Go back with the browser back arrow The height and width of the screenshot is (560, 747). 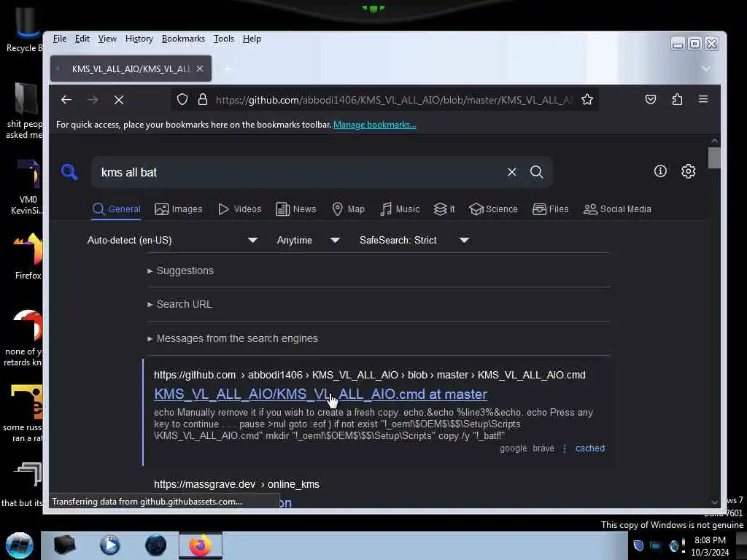coord(66,99)
